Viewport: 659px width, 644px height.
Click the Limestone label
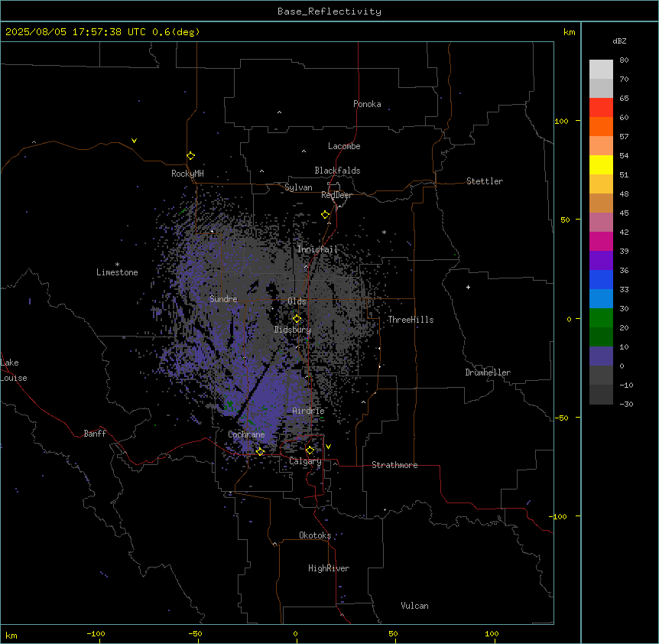click(x=117, y=272)
